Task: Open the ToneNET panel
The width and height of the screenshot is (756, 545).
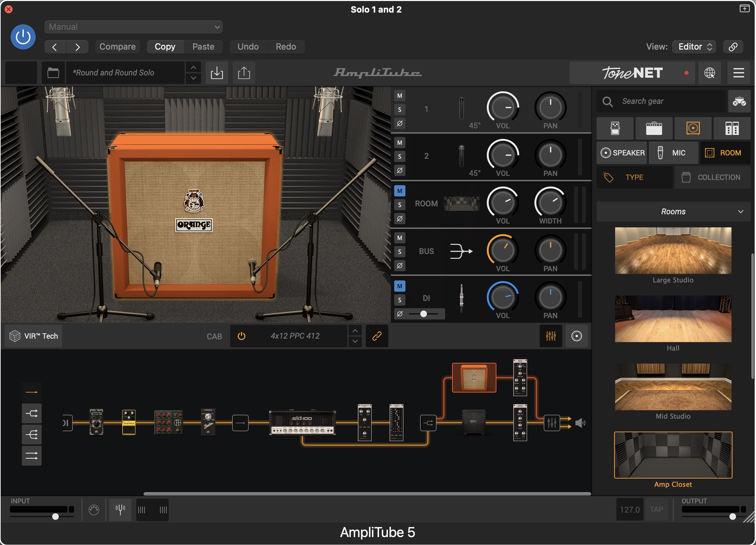Action: tap(632, 73)
